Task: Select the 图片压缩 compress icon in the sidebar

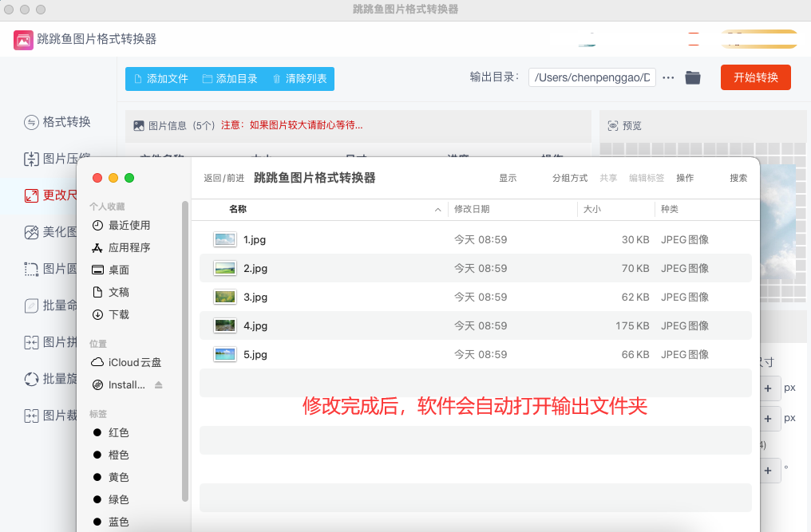Action: 31,159
